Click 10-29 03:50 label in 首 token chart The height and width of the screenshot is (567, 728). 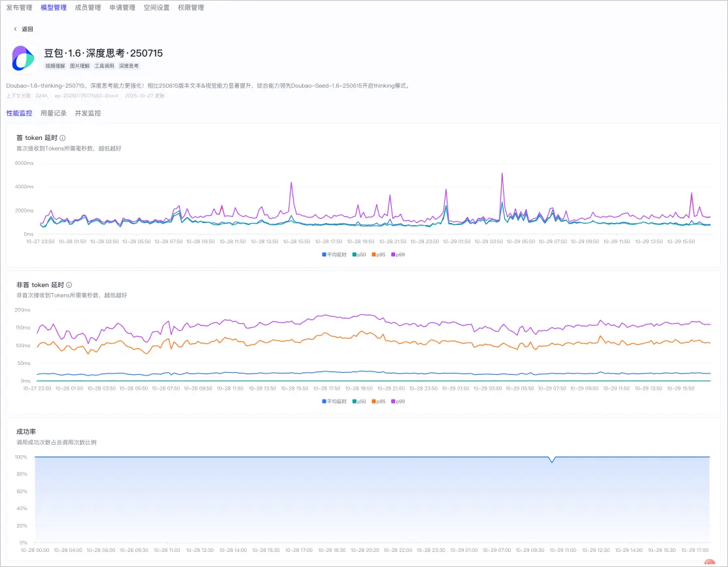[x=489, y=241]
